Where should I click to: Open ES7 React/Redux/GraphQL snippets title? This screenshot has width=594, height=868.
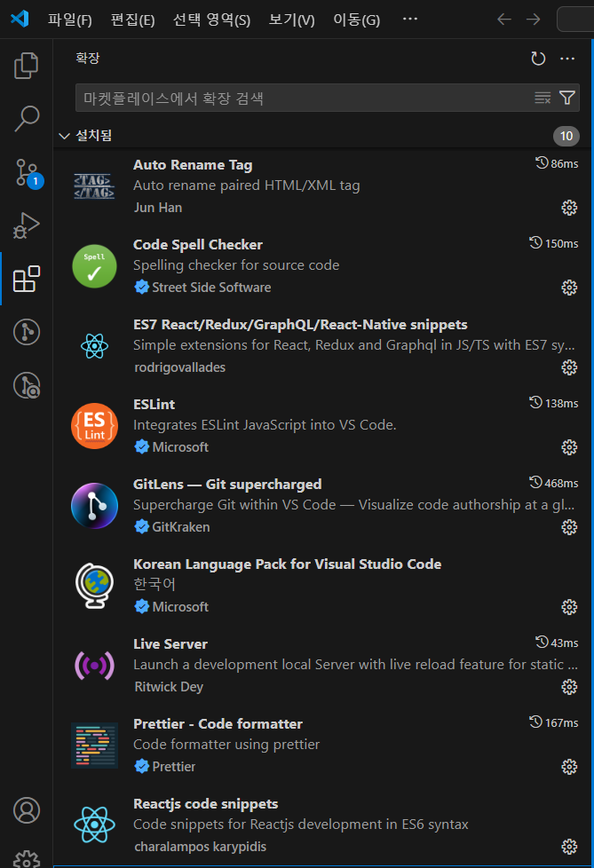(300, 325)
